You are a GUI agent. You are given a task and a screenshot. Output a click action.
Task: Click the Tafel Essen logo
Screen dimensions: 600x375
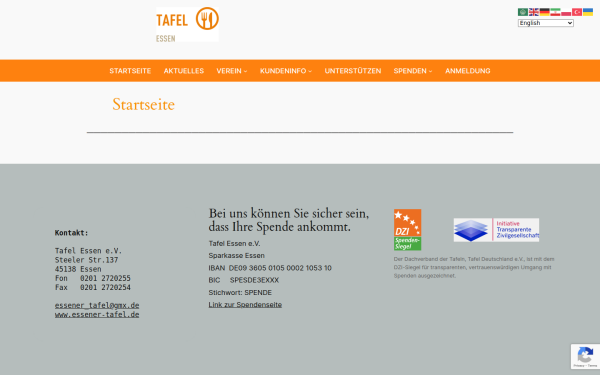pyautogui.click(x=187, y=24)
